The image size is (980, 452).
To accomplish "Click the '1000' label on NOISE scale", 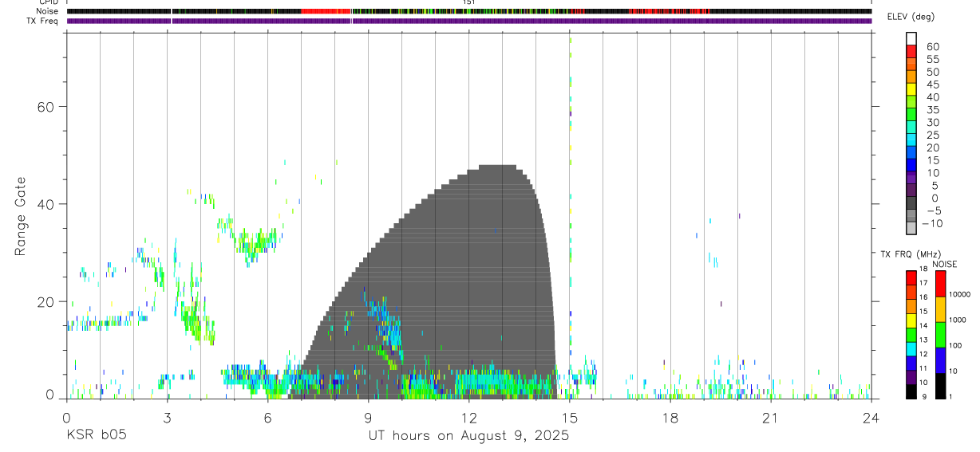I will pyautogui.click(x=958, y=319).
